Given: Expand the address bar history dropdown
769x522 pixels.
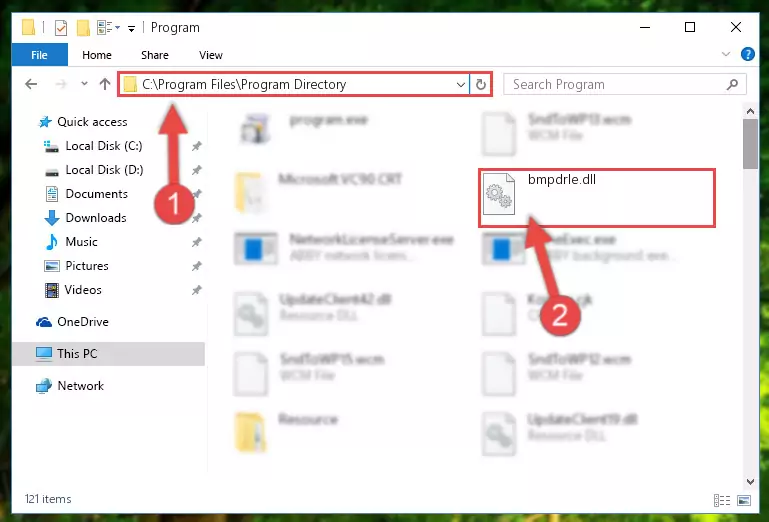Looking at the screenshot, I should 461,85.
